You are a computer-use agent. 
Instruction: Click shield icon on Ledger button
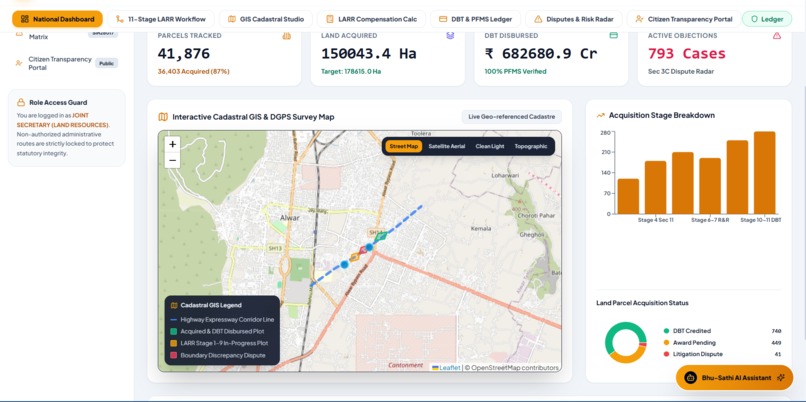[755, 19]
